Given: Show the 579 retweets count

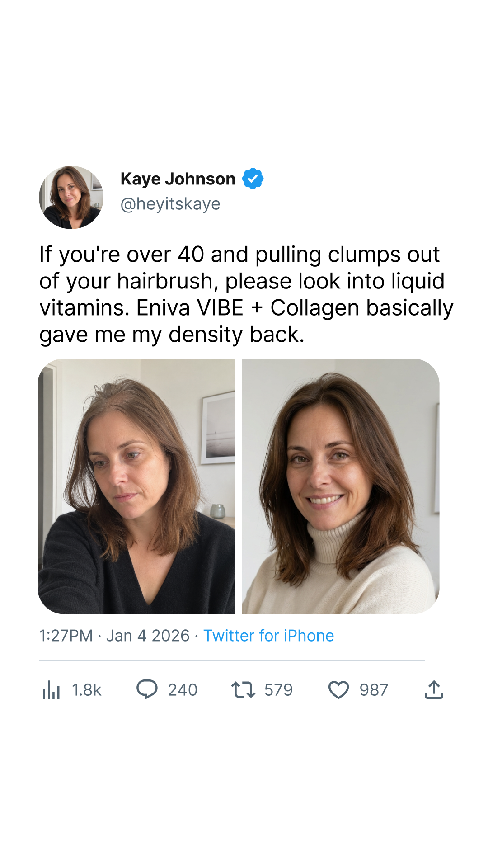Looking at the screenshot, I should coord(279,690).
